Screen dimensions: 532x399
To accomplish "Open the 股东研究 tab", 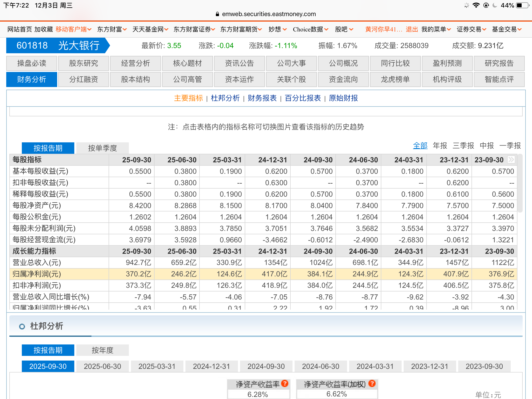I will pyautogui.click(x=83, y=63).
